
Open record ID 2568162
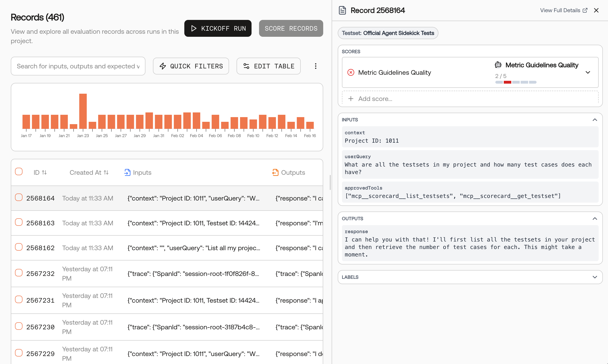[x=41, y=248]
